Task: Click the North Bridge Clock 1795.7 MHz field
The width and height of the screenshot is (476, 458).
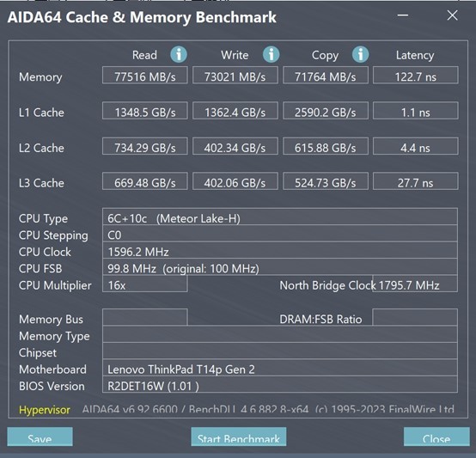Action: (x=415, y=284)
